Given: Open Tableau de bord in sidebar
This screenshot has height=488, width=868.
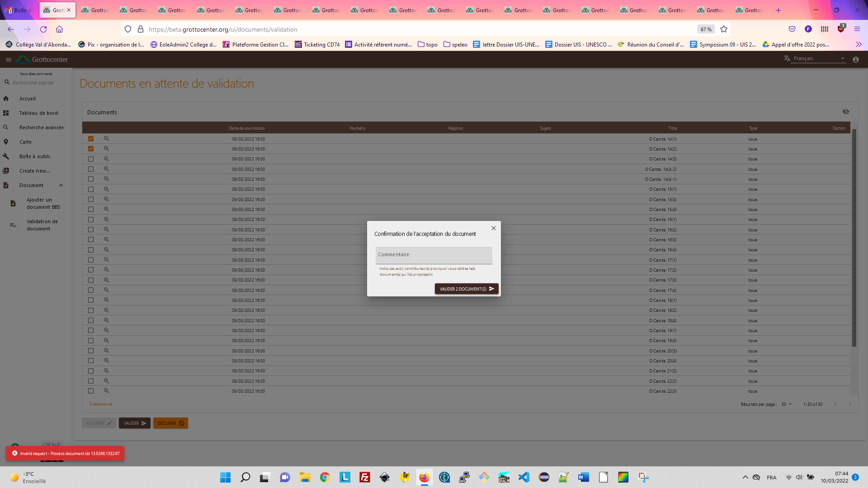Looking at the screenshot, I should [x=38, y=113].
